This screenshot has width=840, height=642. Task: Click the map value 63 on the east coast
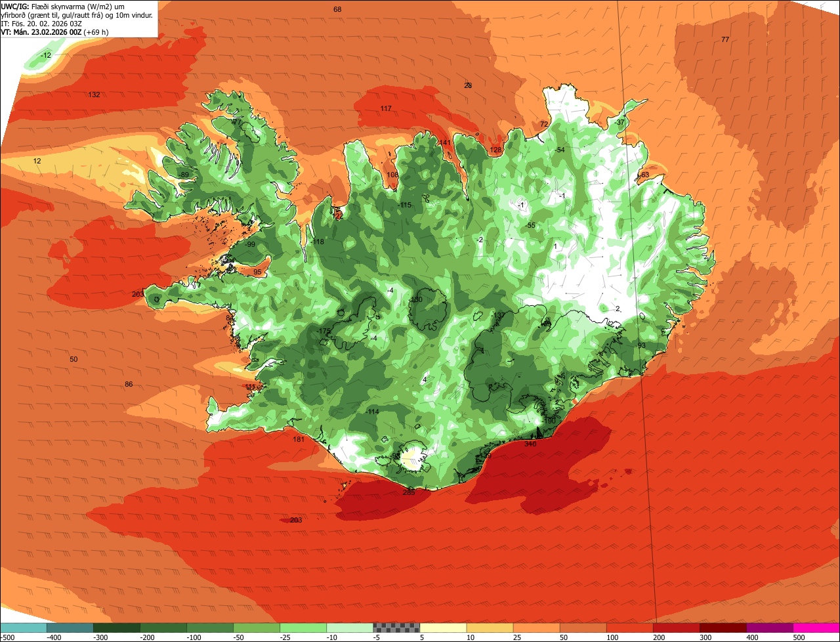click(644, 175)
